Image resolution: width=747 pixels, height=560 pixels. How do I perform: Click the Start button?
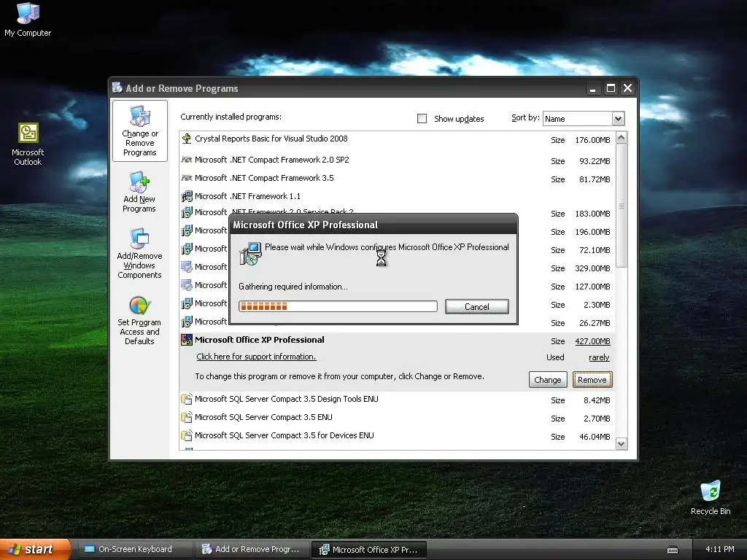tap(36, 549)
